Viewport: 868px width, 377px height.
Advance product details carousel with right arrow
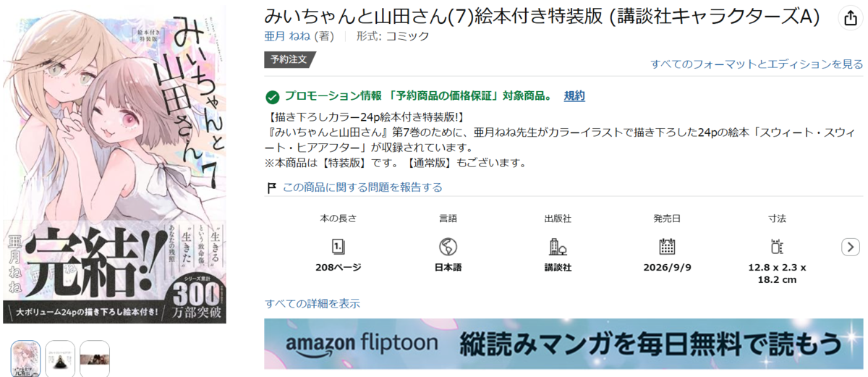[x=851, y=247]
